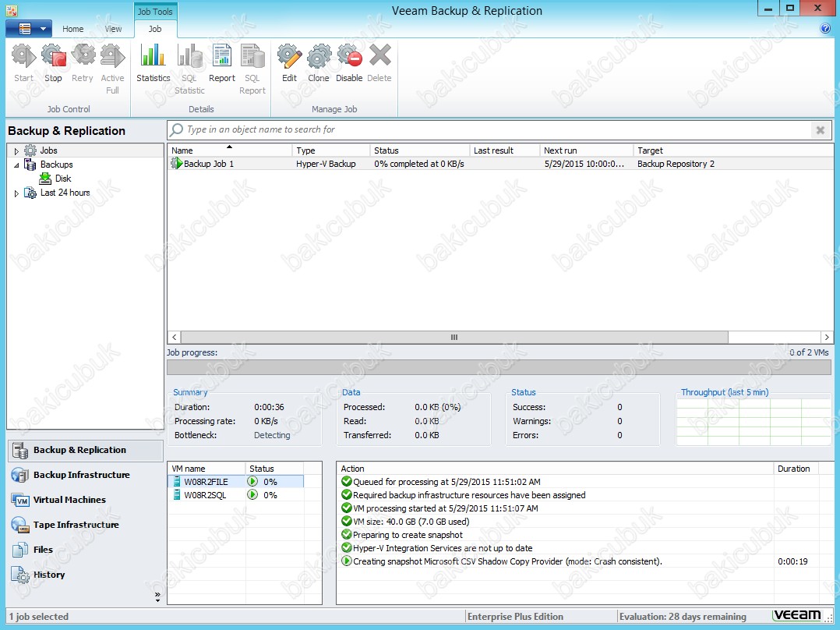The width and height of the screenshot is (840, 630).
Task: Open the History view
Action: [86, 575]
